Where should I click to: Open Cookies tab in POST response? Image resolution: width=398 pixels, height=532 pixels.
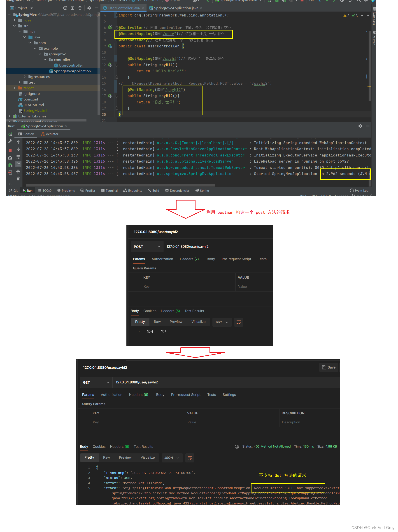(x=150, y=311)
